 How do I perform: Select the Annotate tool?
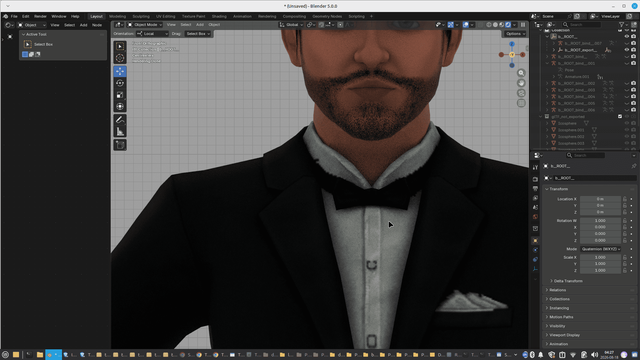pos(120,120)
